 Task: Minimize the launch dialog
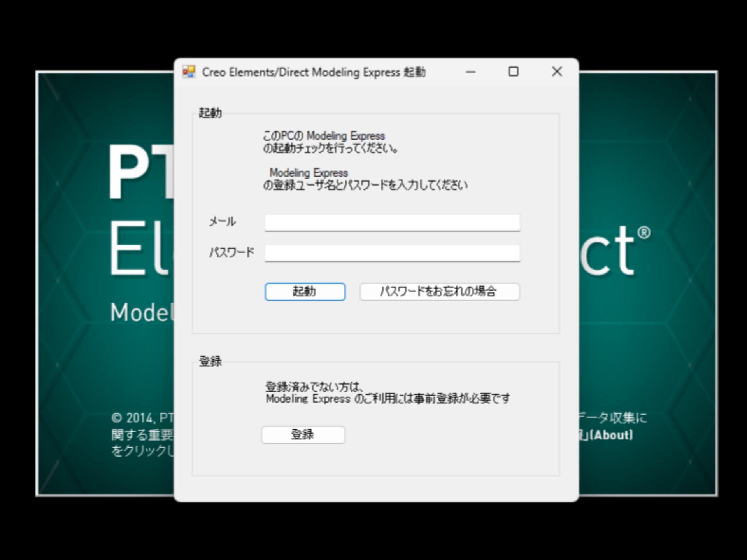click(x=470, y=72)
